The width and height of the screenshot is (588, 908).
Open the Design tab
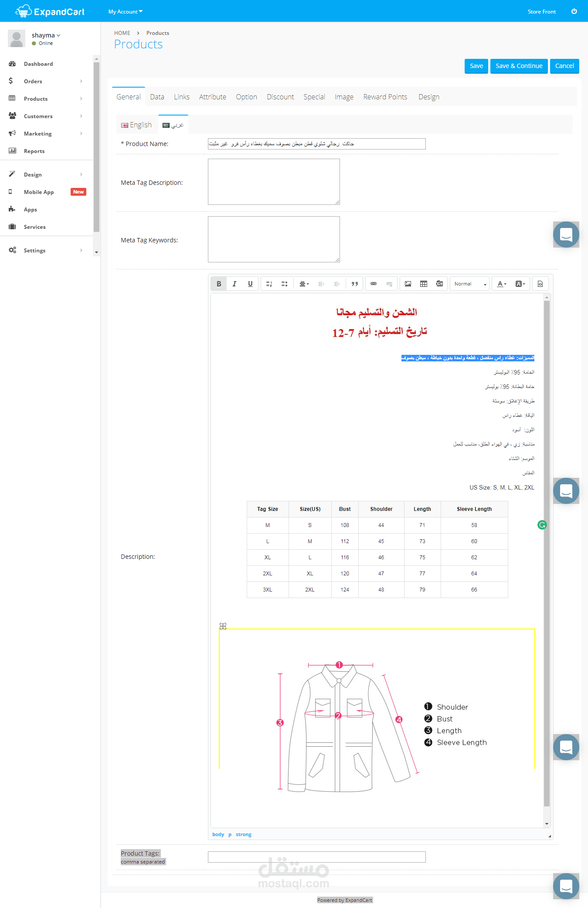click(429, 97)
